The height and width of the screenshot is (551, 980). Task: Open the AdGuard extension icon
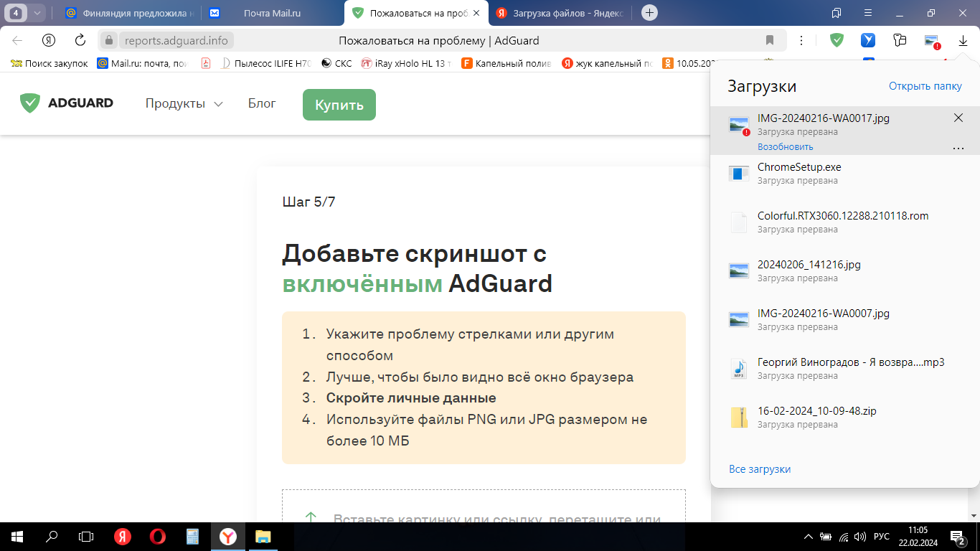point(837,41)
